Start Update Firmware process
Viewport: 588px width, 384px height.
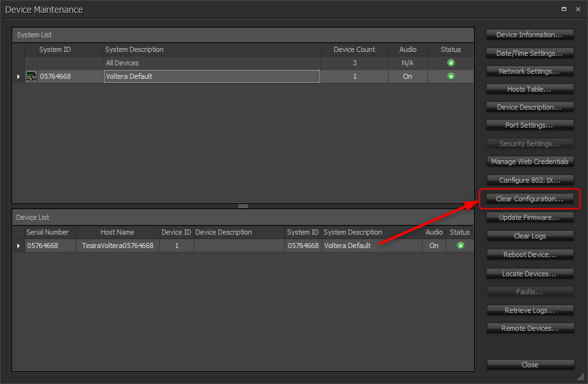click(530, 217)
